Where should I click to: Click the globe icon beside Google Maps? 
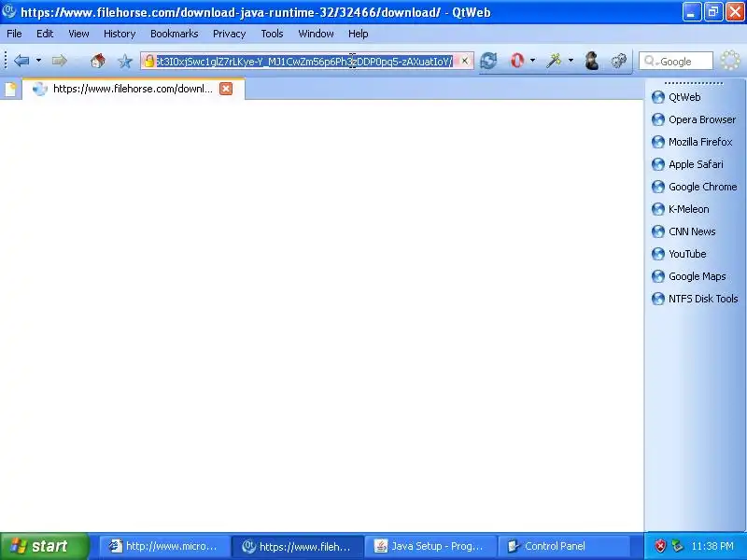[x=658, y=276]
